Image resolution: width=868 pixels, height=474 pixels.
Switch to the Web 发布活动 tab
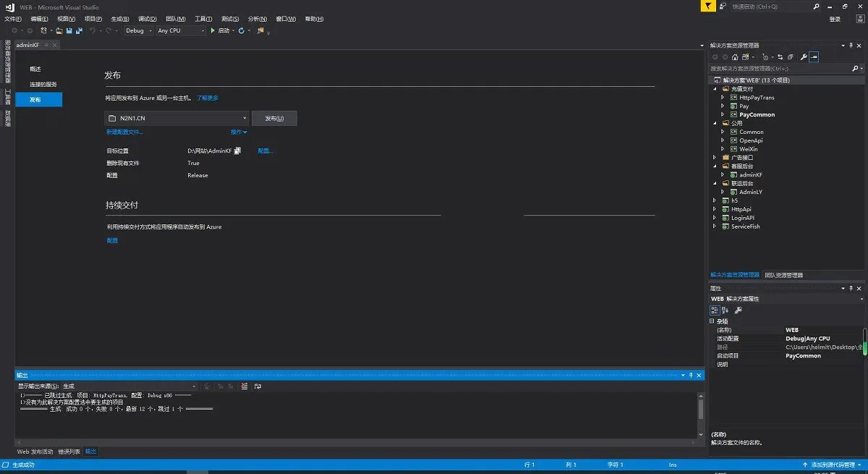tap(35, 452)
